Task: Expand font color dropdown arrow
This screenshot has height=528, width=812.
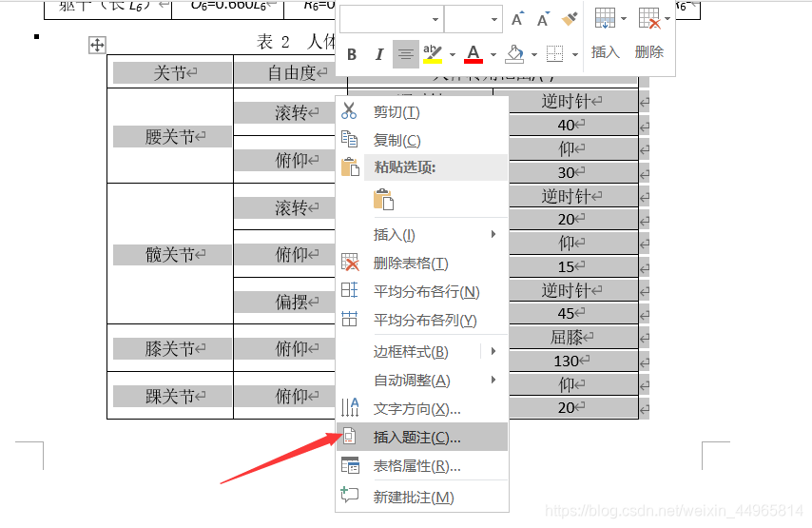Action: [x=493, y=54]
